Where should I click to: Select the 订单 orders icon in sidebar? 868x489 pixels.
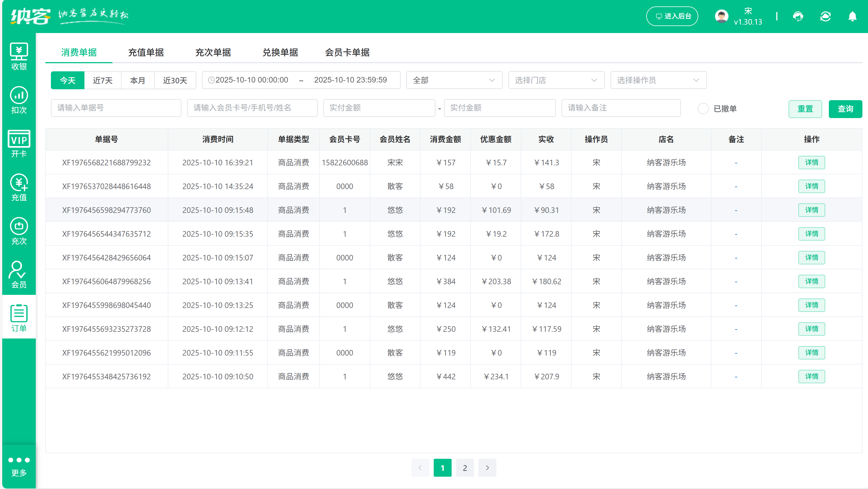click(18, 317)
